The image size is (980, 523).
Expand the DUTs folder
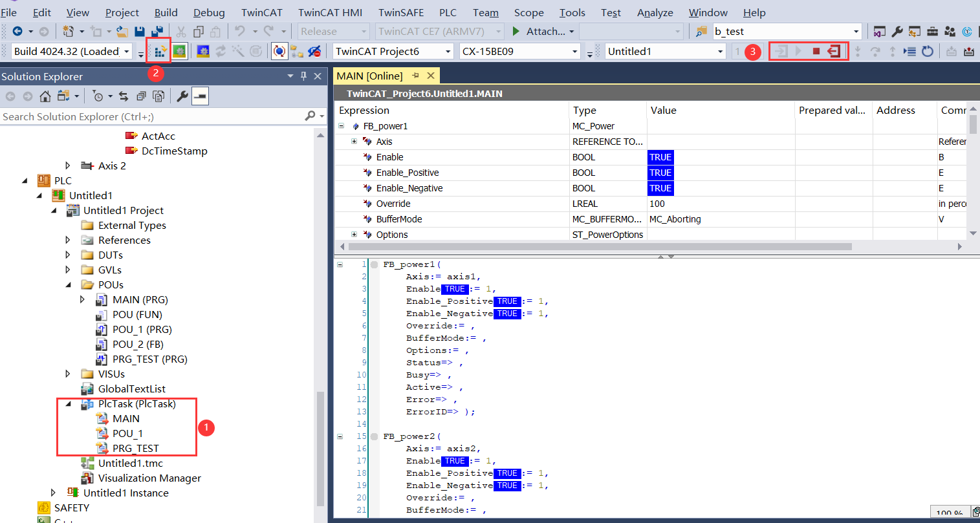pyautogui.click(x=68, y=255)
